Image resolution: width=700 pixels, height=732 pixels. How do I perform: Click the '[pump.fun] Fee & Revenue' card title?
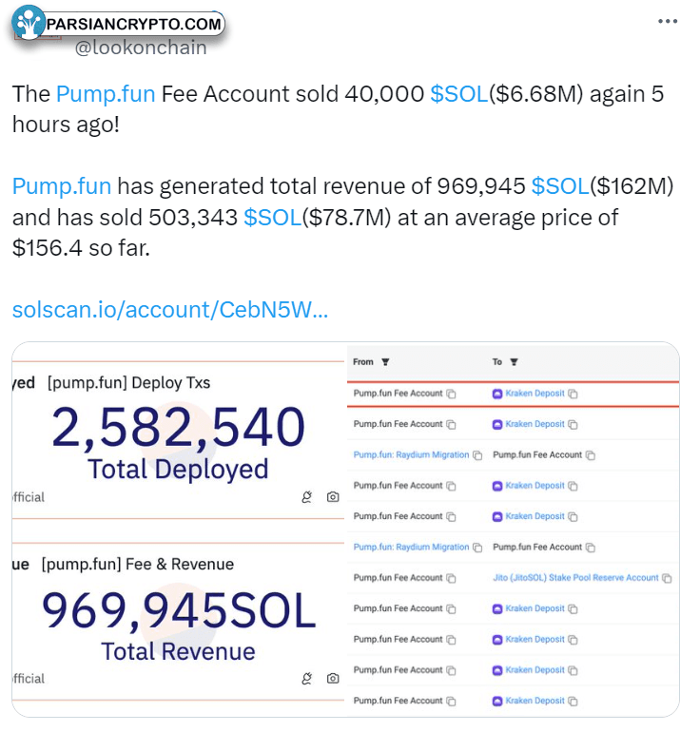(x=137, y=564)
